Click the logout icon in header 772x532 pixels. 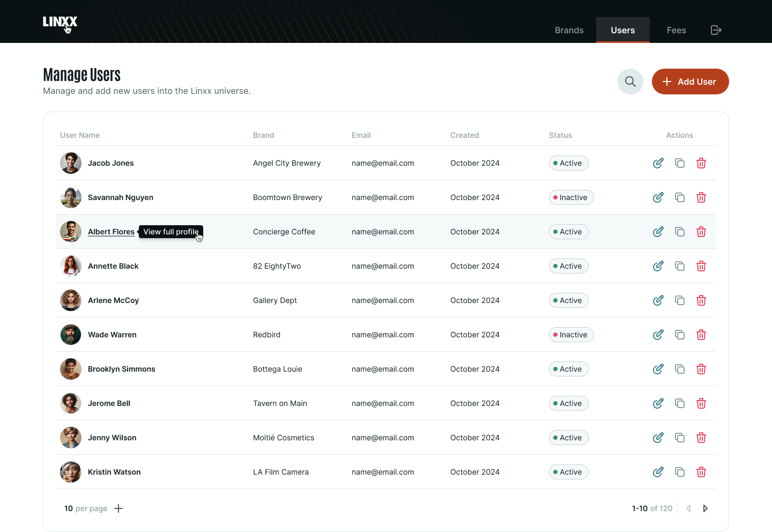point(716,30)
